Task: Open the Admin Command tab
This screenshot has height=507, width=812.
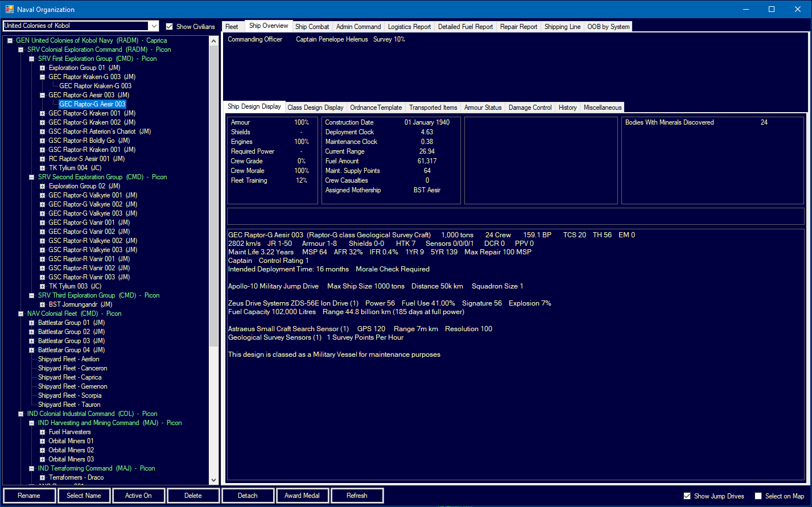Action: [x=358, y=27]
